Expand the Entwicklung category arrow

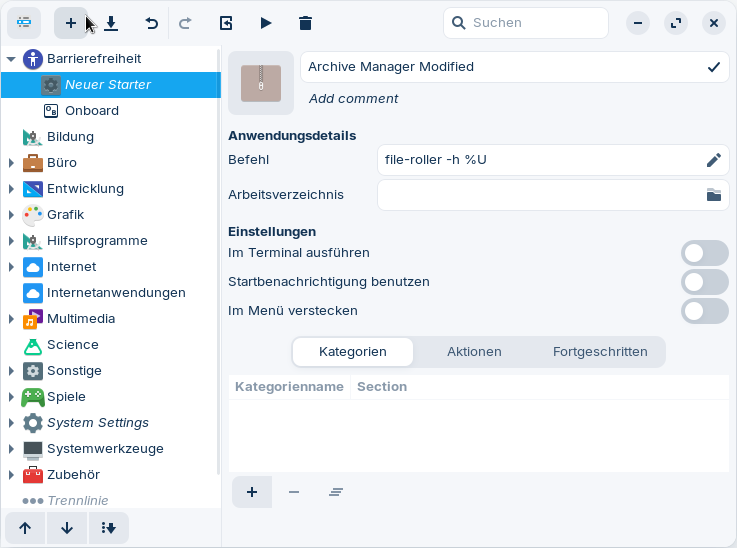tap(11, 189)
